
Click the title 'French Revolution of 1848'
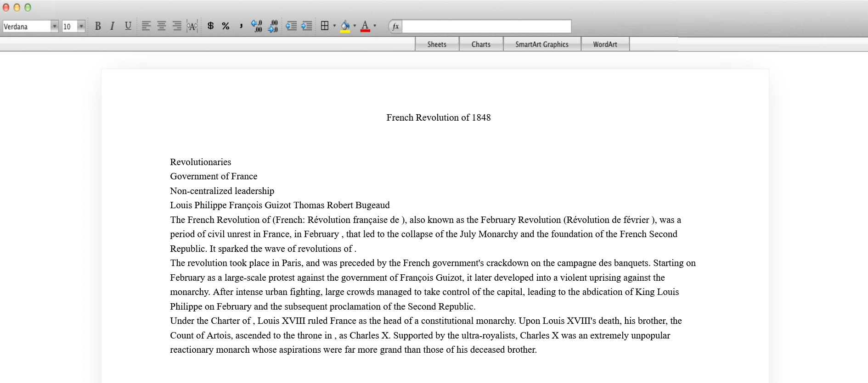[439, 117]
